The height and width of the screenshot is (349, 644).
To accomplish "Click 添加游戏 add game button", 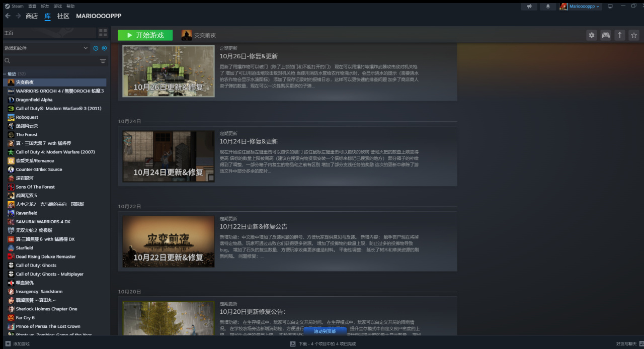I will (17, 344).
